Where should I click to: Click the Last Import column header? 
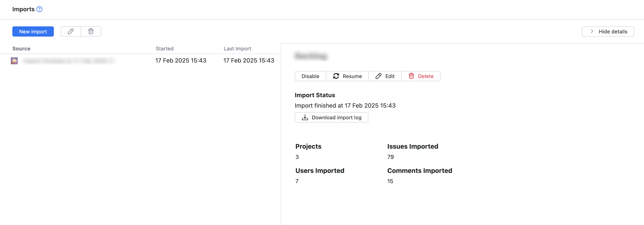[237, 48]
